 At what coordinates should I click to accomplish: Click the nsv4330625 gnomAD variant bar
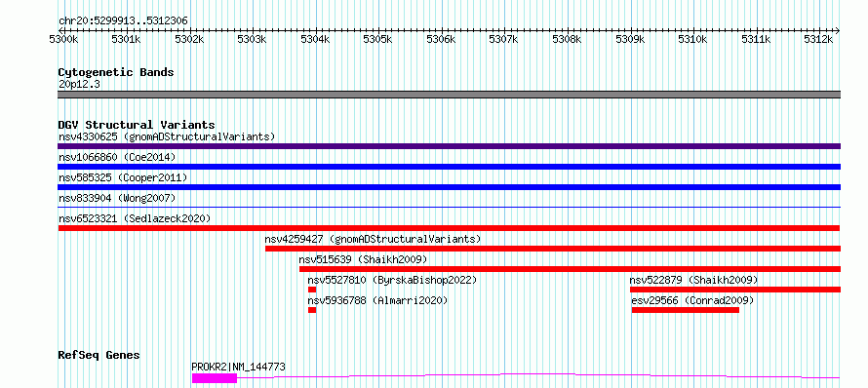tap(449, 146)
